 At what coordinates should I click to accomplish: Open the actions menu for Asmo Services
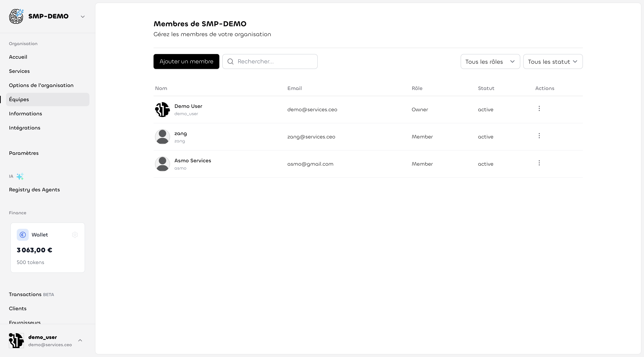(x=539, y=163)
